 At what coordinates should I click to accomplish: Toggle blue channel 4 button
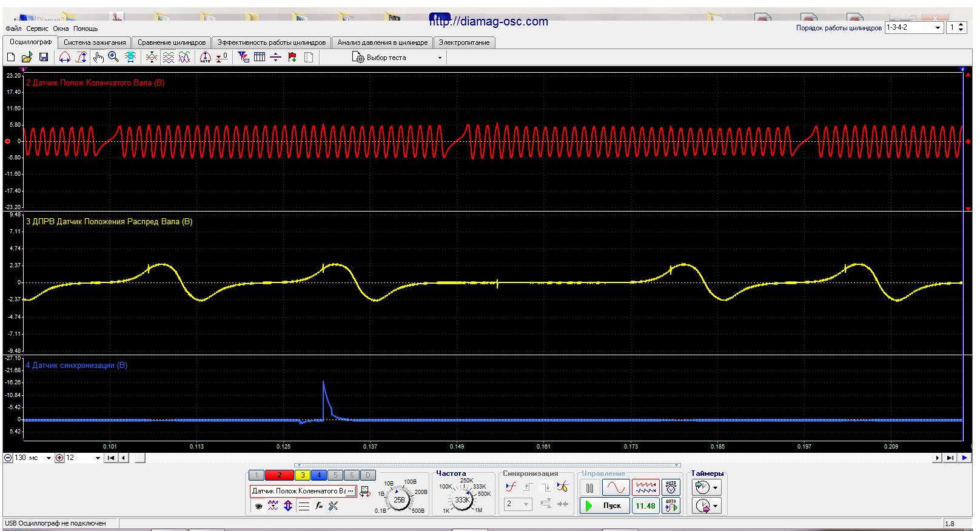[x=319, y=475]
